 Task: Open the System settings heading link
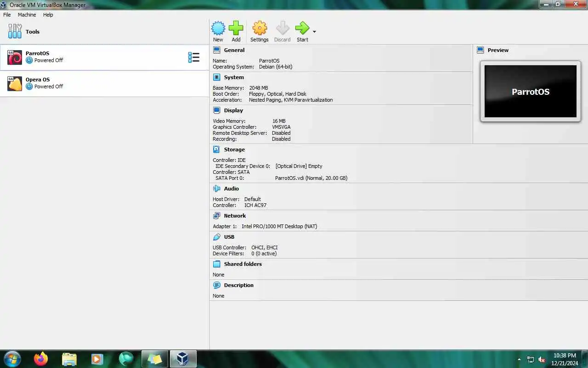coord(234,77)
